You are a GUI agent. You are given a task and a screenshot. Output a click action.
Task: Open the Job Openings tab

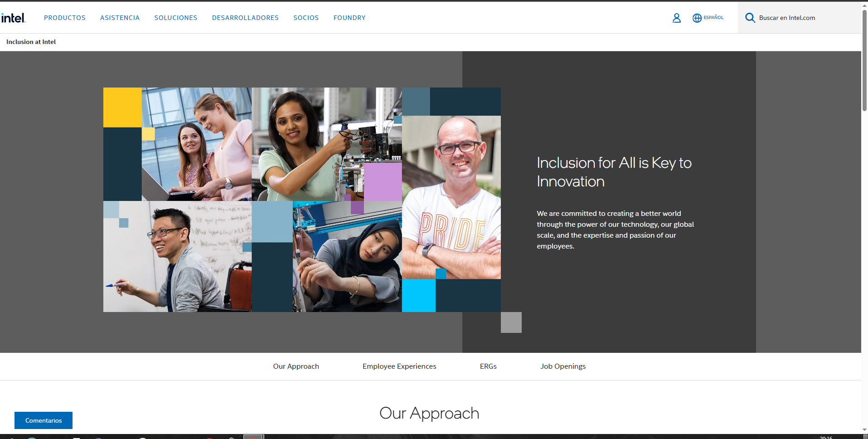tap(563, 366)
